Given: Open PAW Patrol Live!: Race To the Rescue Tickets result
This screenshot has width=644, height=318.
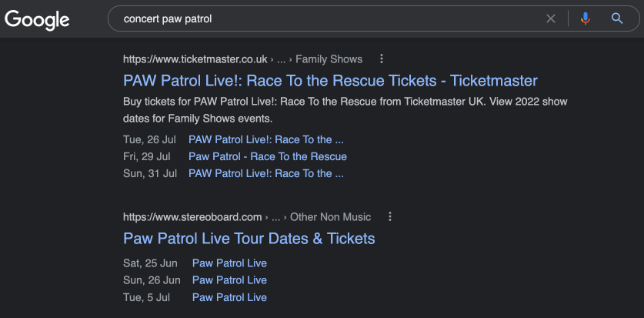Looking at the screenshot, I should coord(330,81).
